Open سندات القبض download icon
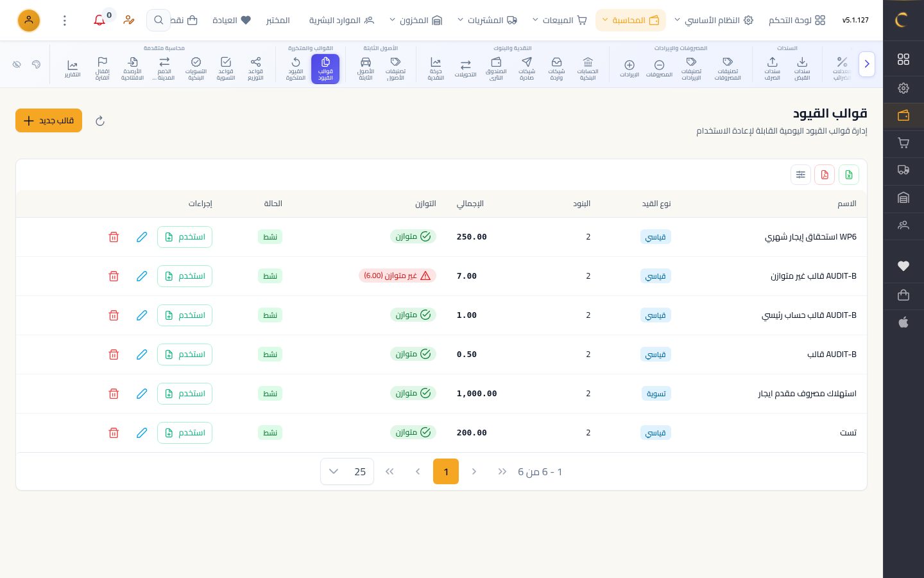 [802, 69]
